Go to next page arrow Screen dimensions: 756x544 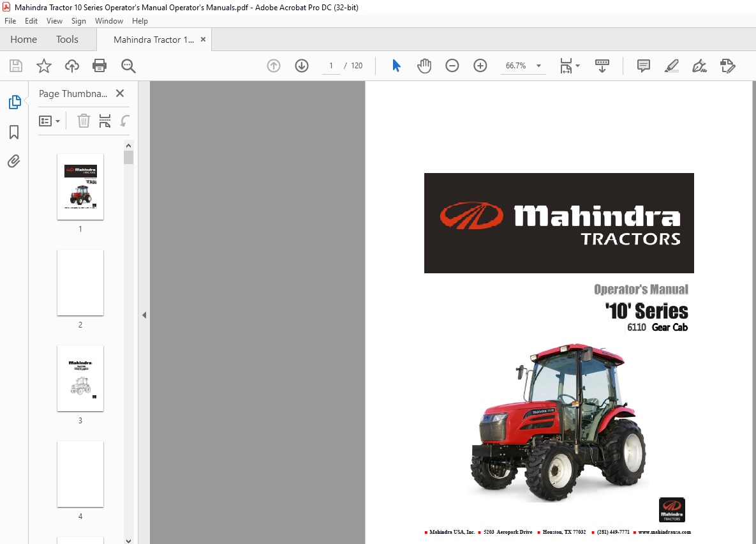point(302,66)
